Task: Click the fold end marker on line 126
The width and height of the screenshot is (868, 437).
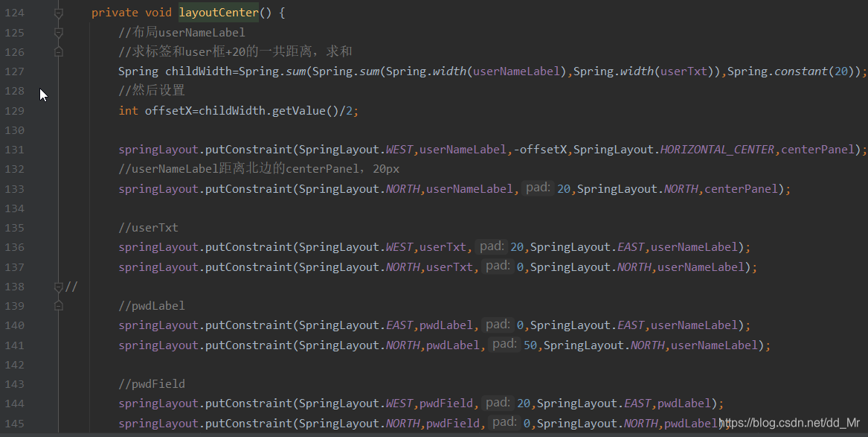Action: [58, 51]
